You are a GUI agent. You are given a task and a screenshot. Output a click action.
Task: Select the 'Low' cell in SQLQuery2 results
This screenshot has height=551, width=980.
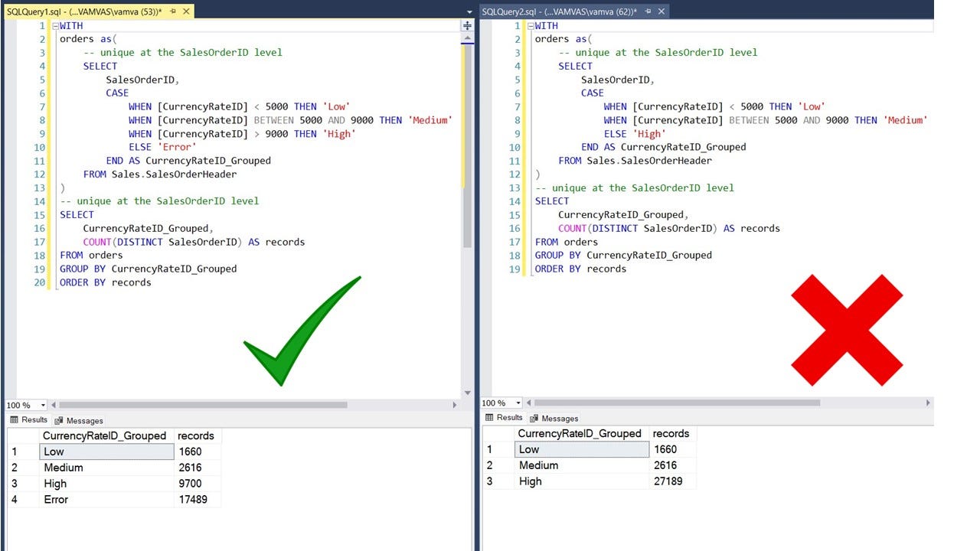pos(581,449)
